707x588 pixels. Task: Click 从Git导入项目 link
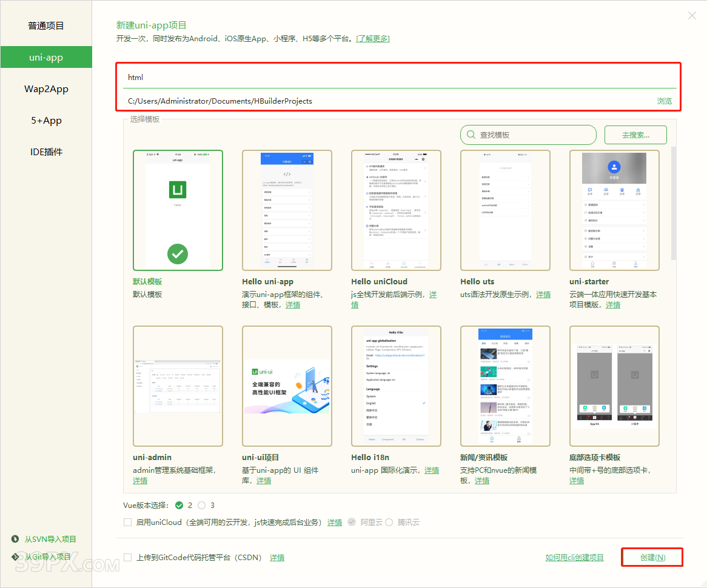click(47, 557)
